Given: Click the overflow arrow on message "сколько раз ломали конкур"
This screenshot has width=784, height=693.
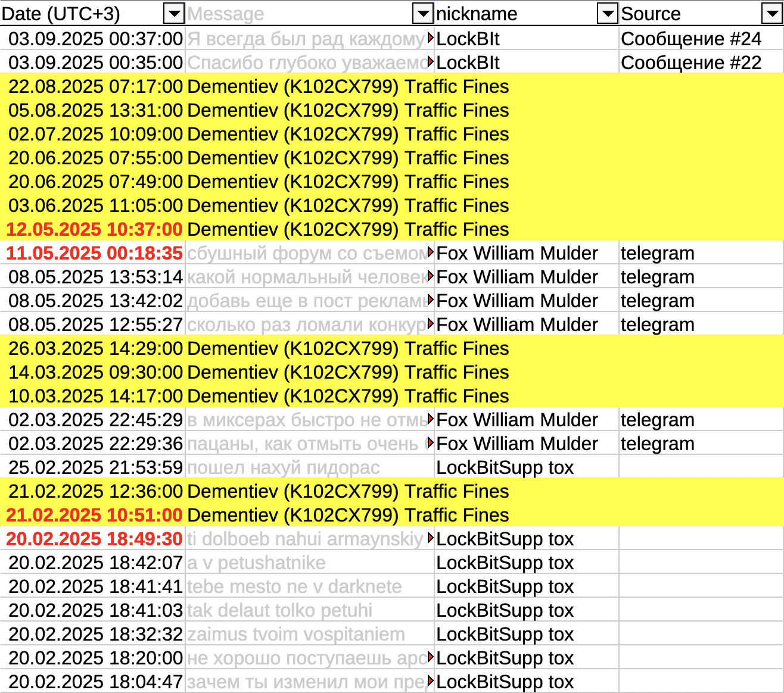Looking at the screenshot, I should [x=430, y=324].
